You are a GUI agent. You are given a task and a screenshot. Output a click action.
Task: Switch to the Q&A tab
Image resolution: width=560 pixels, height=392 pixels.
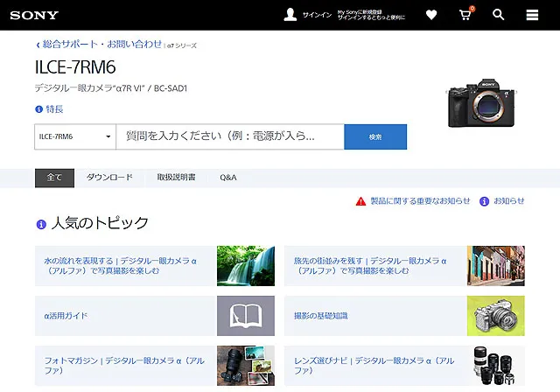tap(228, 178)
